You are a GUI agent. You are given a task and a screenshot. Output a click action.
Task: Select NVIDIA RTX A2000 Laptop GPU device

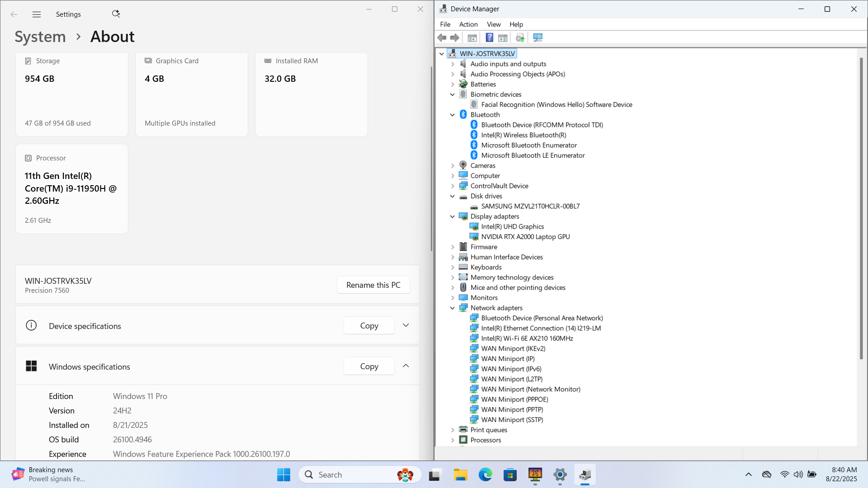click(x=525, y=237)
